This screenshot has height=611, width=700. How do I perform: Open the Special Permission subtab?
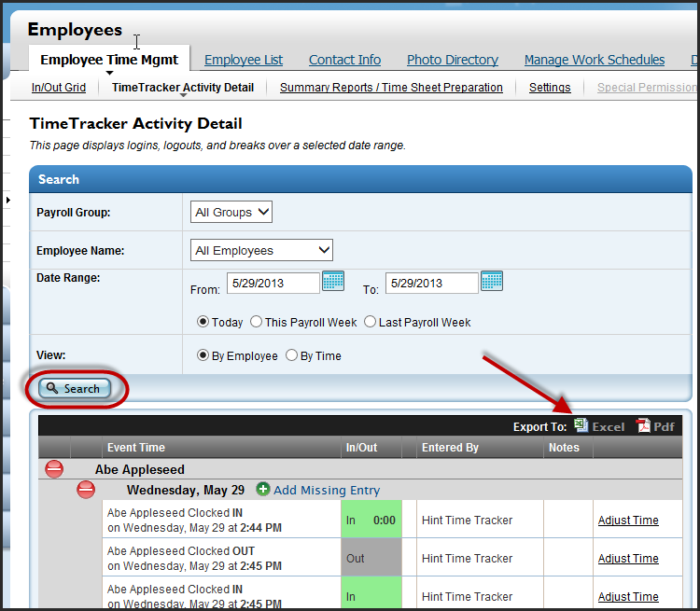pyautogui.click(x=648, y=88)
